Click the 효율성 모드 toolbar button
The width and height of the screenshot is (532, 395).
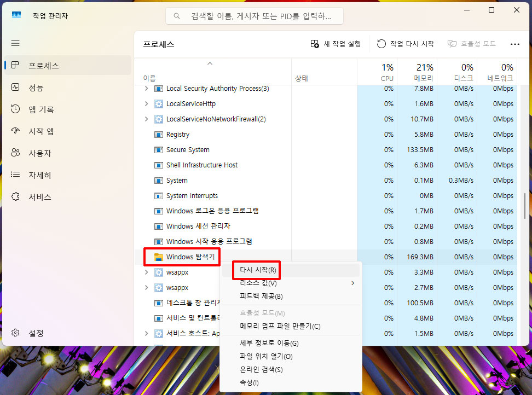[x=472, y=44]
